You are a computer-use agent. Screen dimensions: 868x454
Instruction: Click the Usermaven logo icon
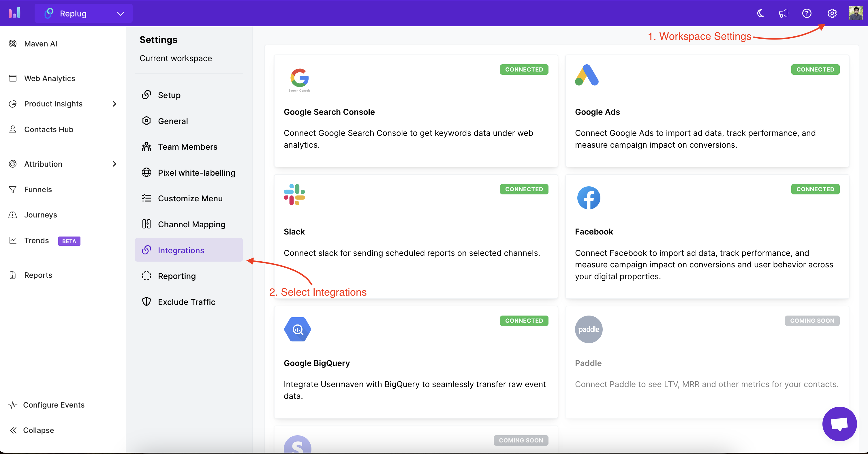pyautogui.click(x=14, y=13)
